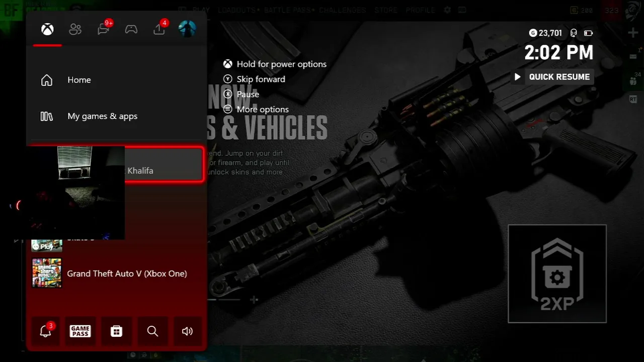Open the Microsoft Store icon in the guide
Screen dimensions: 644x362
pos(117,331)
